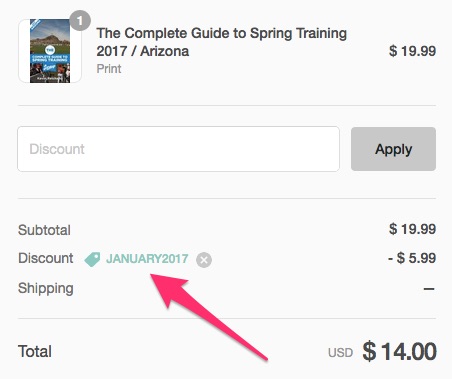Screen dimensions: 452x379
Task: Click the Subtotal label
Action: click(x=44, y=230)
